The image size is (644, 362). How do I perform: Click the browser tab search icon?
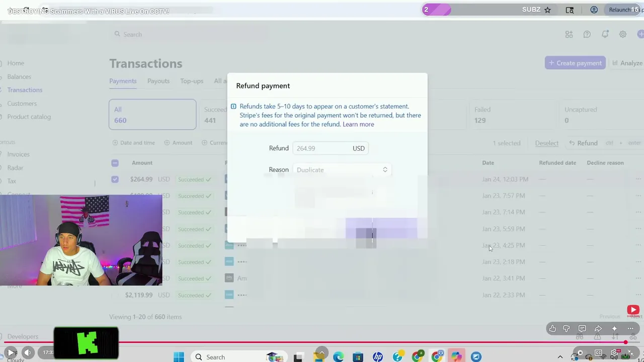[x=570, y=10]
